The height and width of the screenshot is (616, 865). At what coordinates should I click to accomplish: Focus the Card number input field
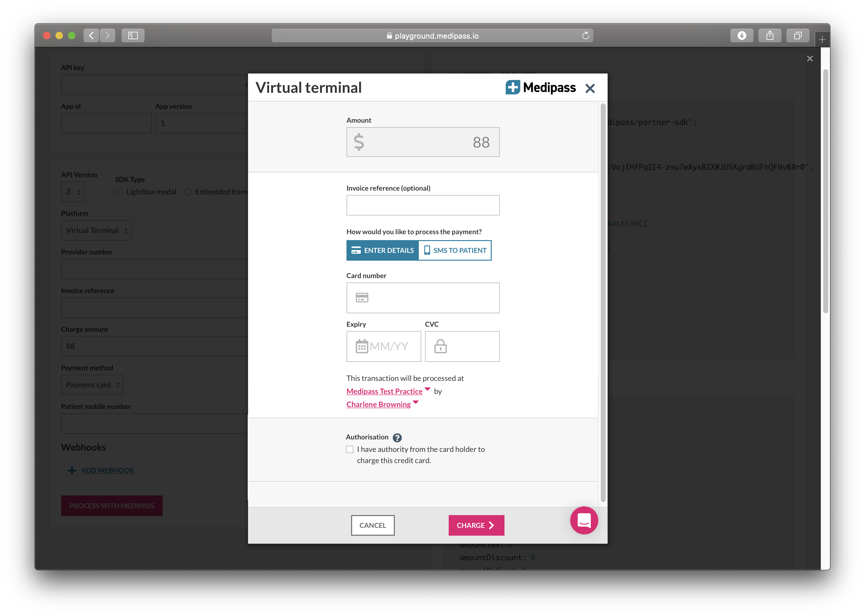(x=423, y=298)
